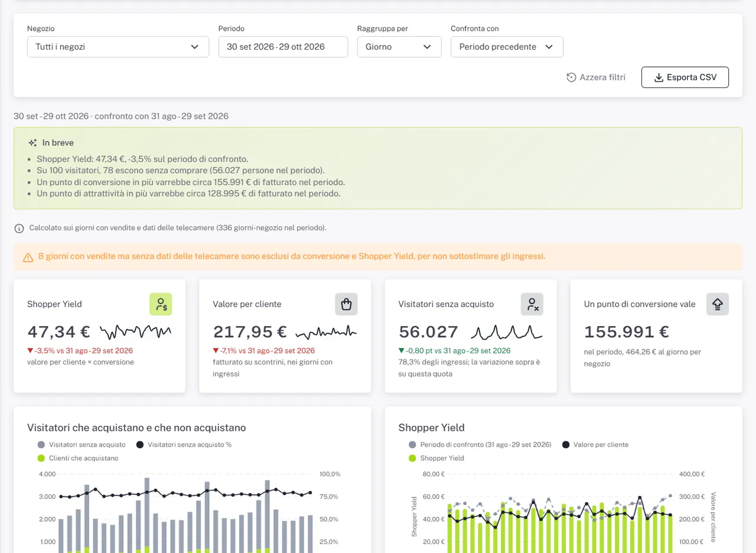Click the Esporta CSV button
This screenshot has width=756, height=553.
685,77
